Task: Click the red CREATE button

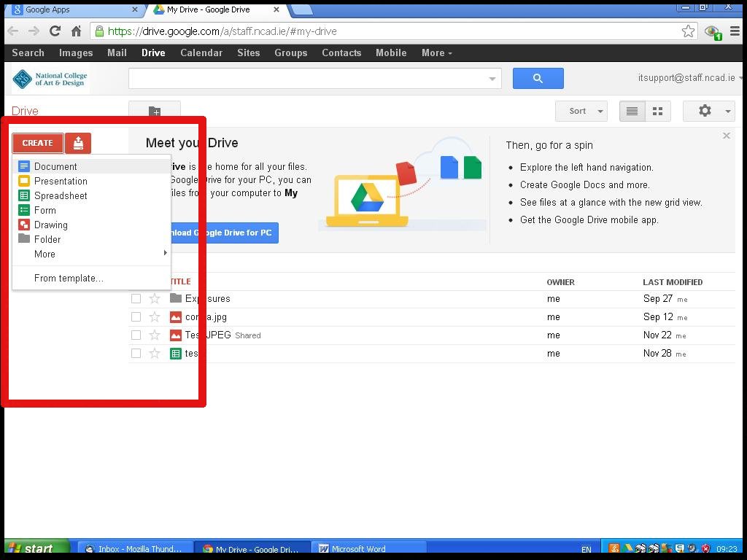Action: (38, 143)
